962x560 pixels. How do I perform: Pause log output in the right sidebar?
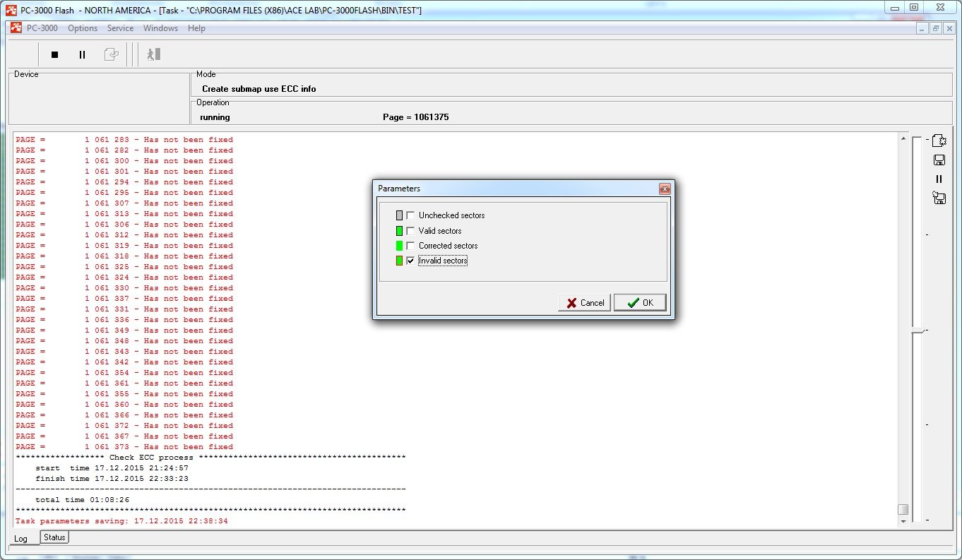point(939,179)
